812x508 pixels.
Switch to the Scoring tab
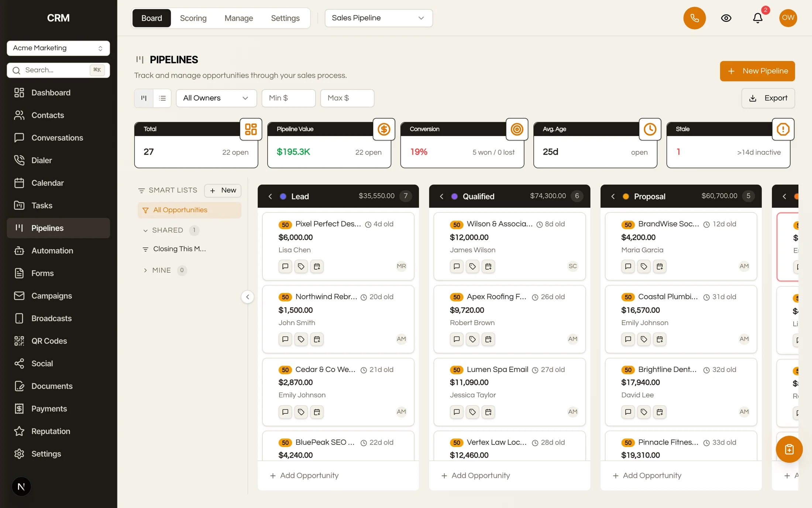193,18
